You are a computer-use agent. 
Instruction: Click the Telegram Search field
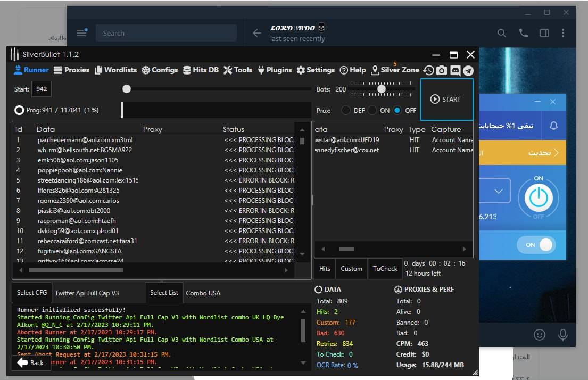[x=166, y=33]
